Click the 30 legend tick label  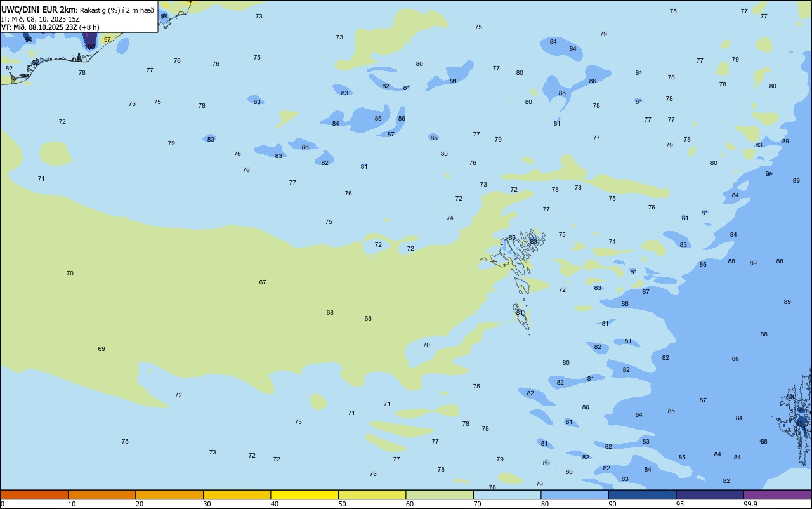point(207,504)
